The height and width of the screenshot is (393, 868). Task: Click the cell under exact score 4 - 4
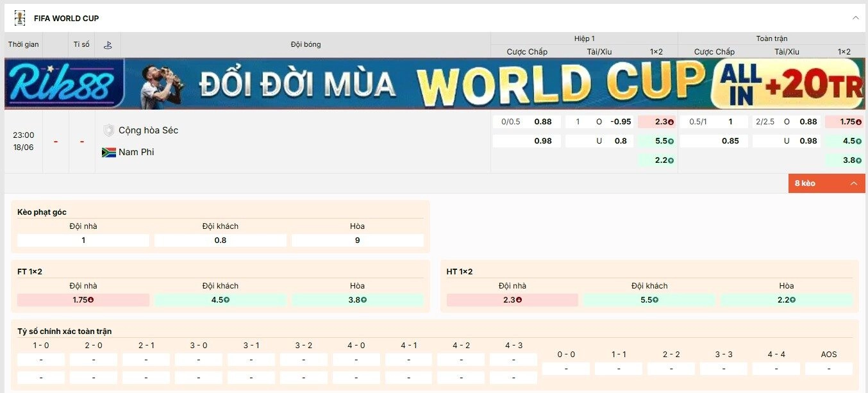776,369
